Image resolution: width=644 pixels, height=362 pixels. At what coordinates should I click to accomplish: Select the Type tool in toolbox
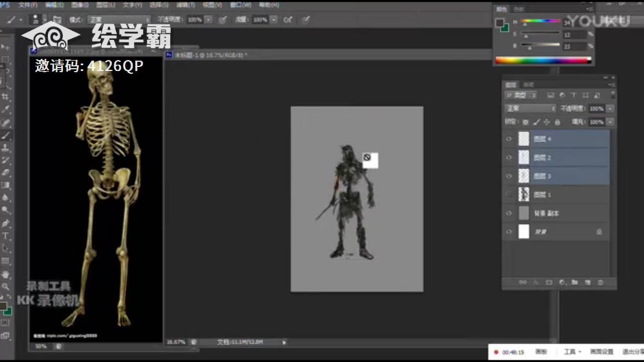click(x=5, y=236)
